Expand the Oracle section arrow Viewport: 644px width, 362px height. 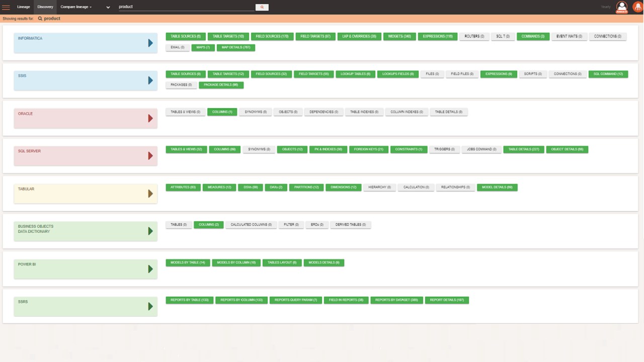[x=150, y=119]
